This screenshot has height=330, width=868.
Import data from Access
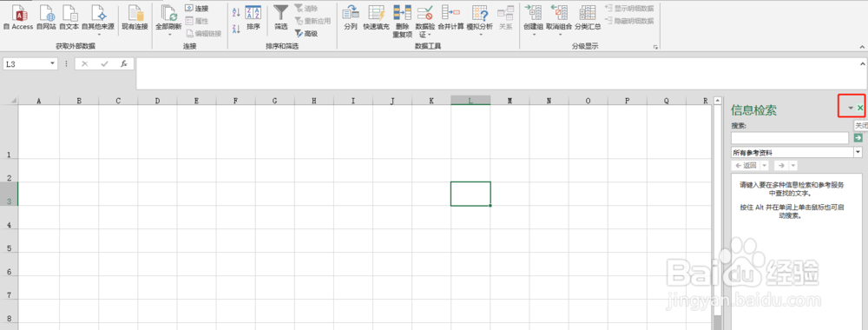pos(18,17)
